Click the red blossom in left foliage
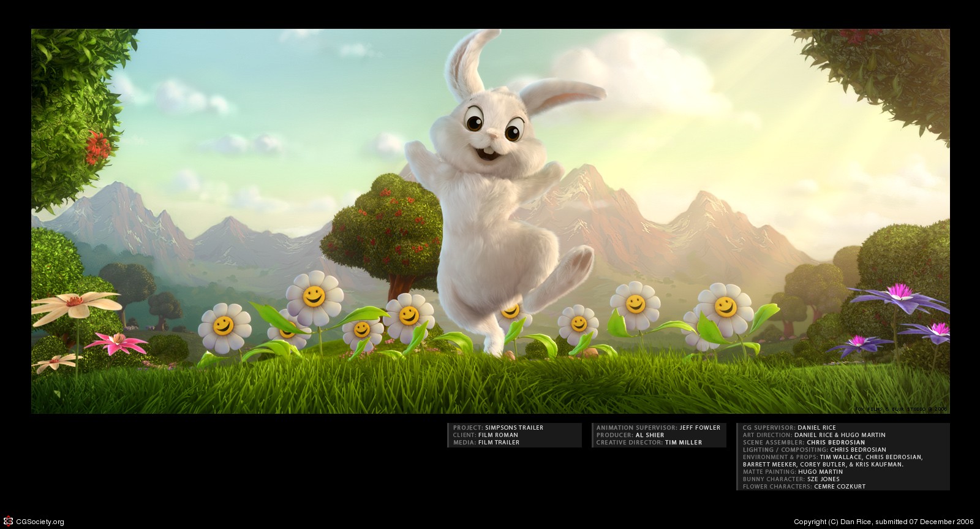This screenshot has height=529, width=980. point(97,147)
